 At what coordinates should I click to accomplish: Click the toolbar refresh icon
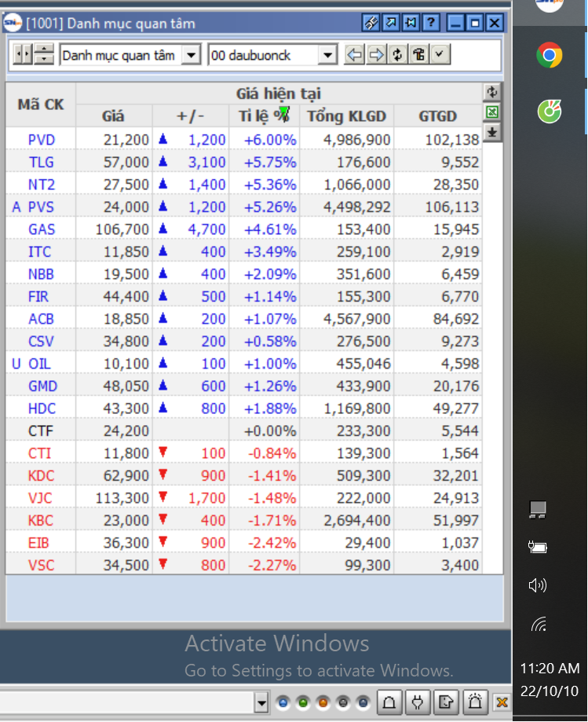click(397, 55)
